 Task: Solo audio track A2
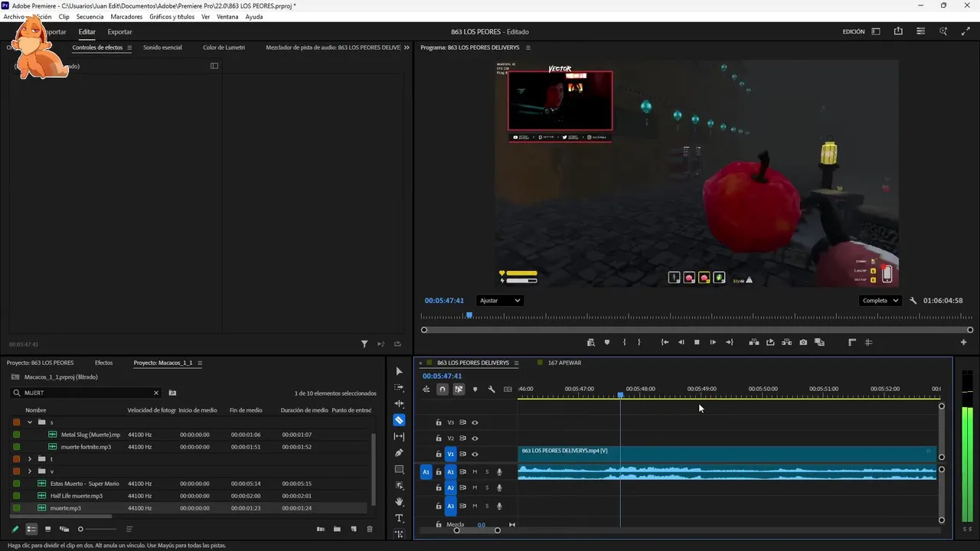487,487
